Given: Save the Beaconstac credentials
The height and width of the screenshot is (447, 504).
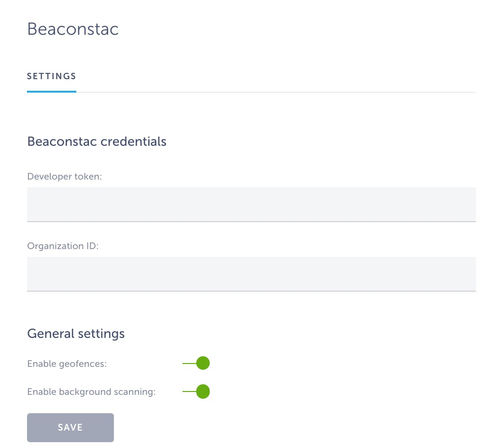Looking at the screenshot, I should coord(70,427).
